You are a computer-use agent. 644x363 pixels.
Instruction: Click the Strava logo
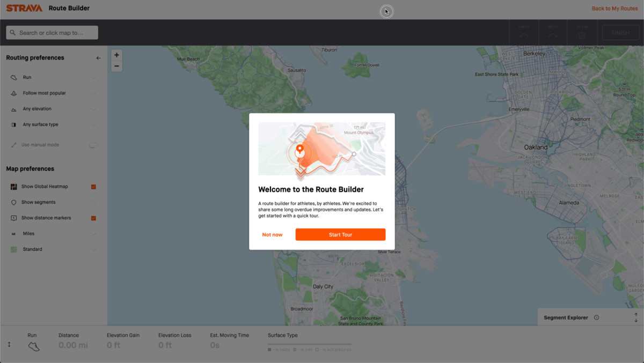pos(24,8)
